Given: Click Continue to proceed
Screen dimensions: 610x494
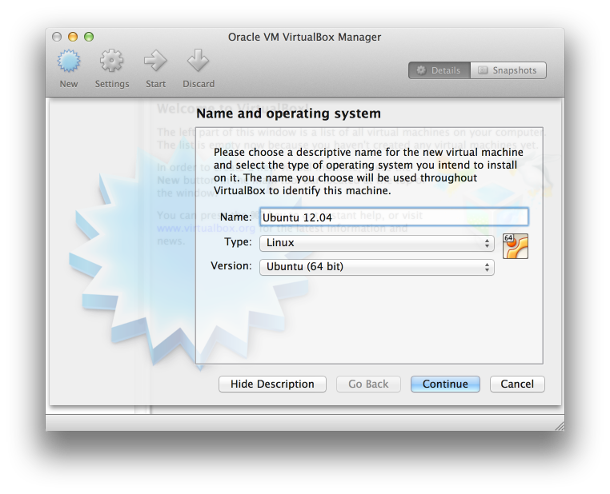Looking at the screenshot, I should click(x=445, y=384).
